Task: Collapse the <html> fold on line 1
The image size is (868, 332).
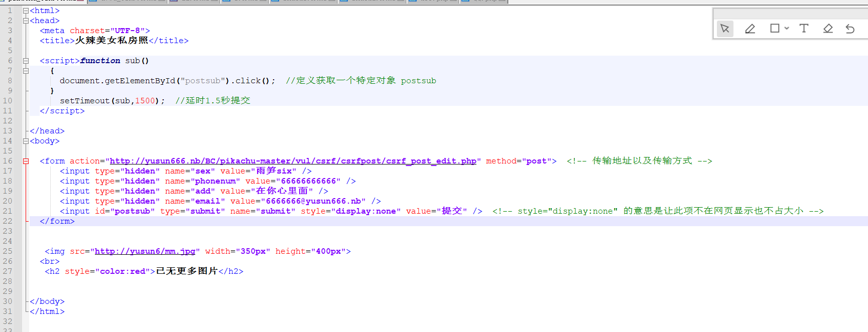Action: [26, 11]
